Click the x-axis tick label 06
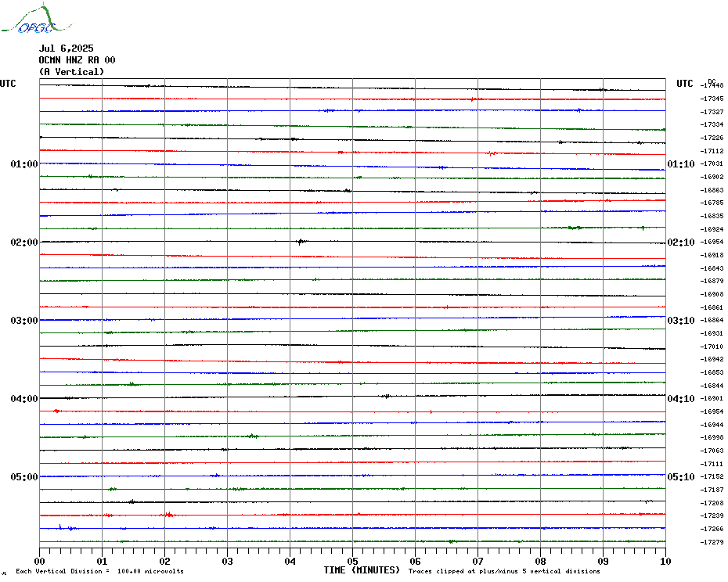The height and width of the screenshot is (582, 728). [x=416, y=562]
